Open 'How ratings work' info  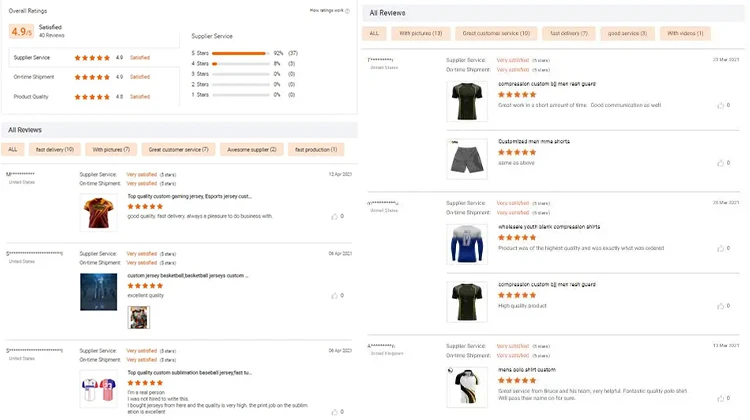pyautogui.click(x=329, y=10)
